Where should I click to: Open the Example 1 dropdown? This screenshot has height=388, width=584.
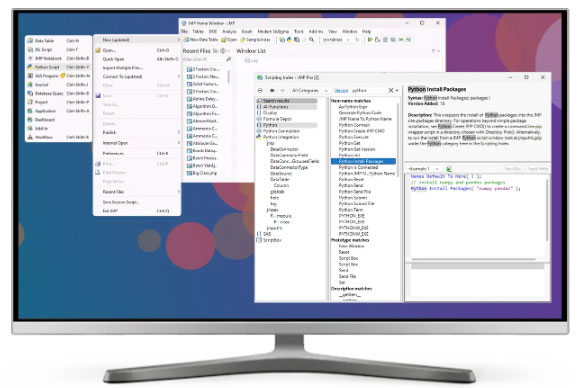point(424,169)
